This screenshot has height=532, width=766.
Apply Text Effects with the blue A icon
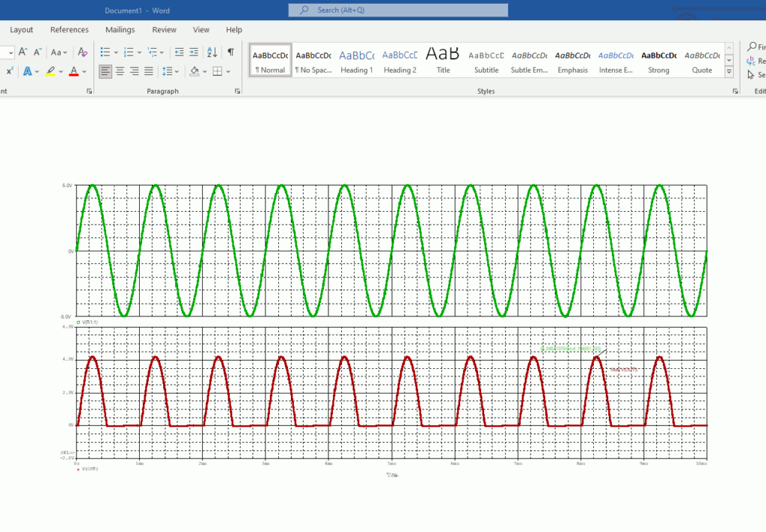tap(28, 71)
